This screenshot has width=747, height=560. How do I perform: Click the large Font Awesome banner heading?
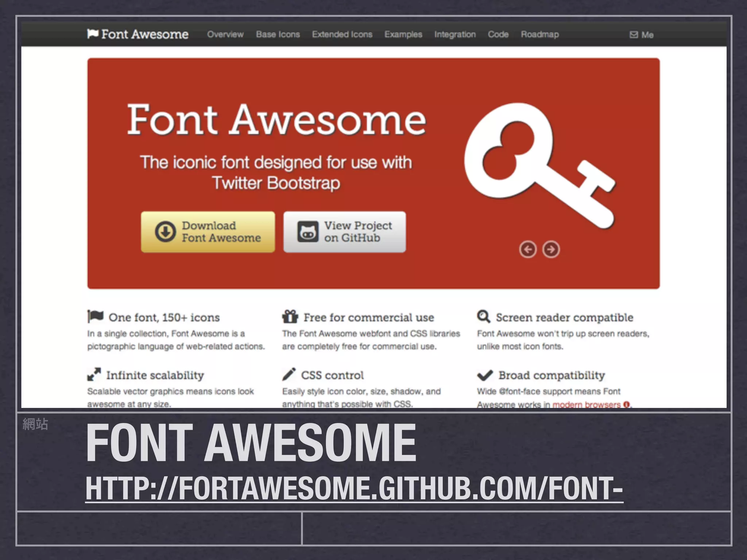click(x=276, y=119)
